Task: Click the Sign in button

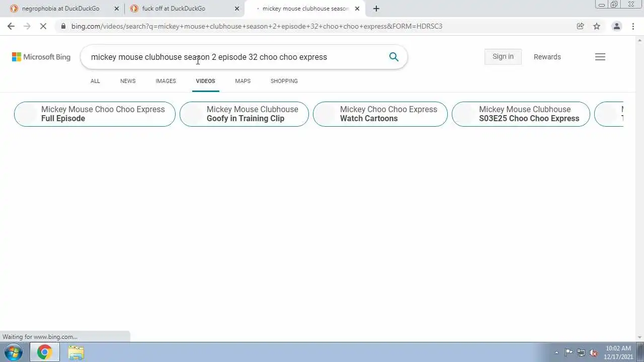Action: tap(503, 56)
